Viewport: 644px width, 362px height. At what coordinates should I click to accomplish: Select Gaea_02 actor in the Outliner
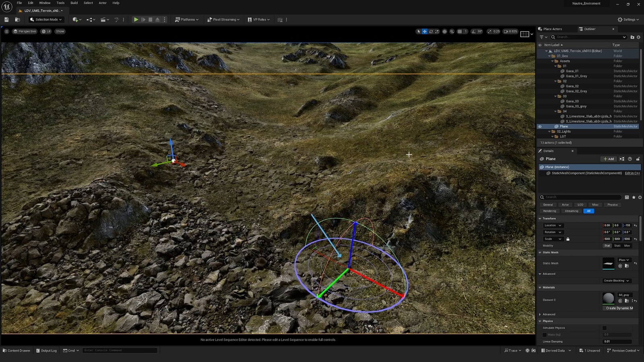tap(572, 86)
